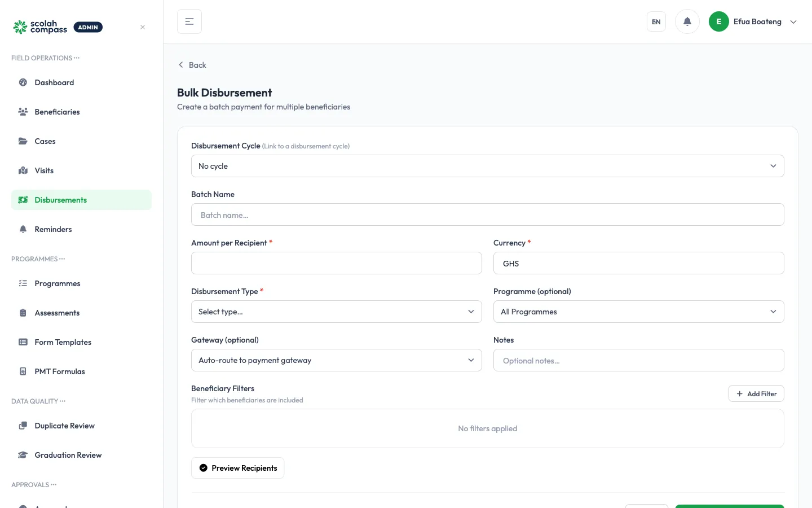Switch language with the EN button
Screen dimensions: 812x508
656,21
